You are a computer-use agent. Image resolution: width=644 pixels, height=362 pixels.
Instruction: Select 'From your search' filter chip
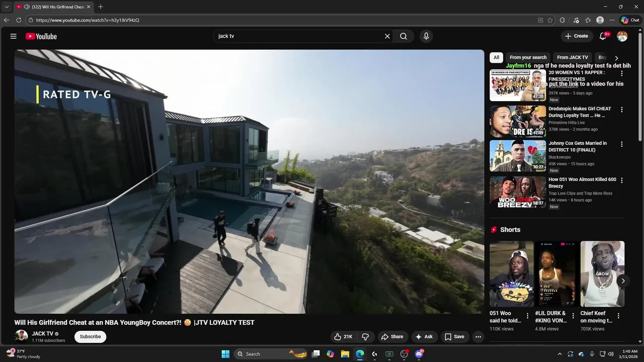tap(528, 57)
